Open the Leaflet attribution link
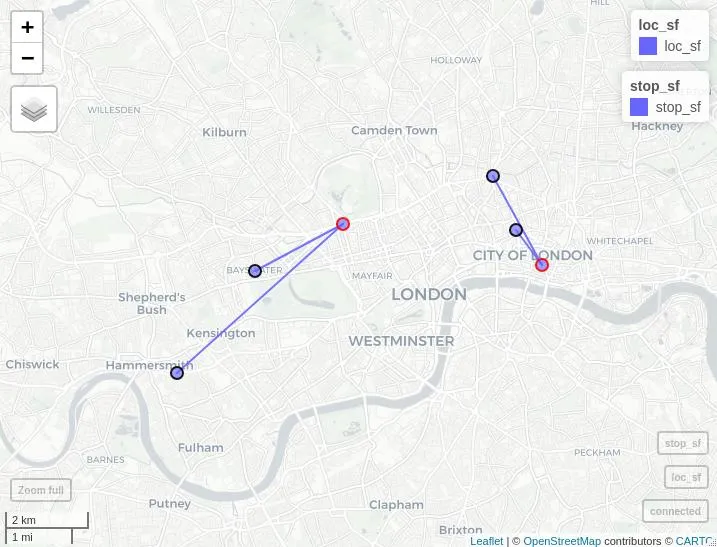Screen dimensions: 717x547 [486, 541]
